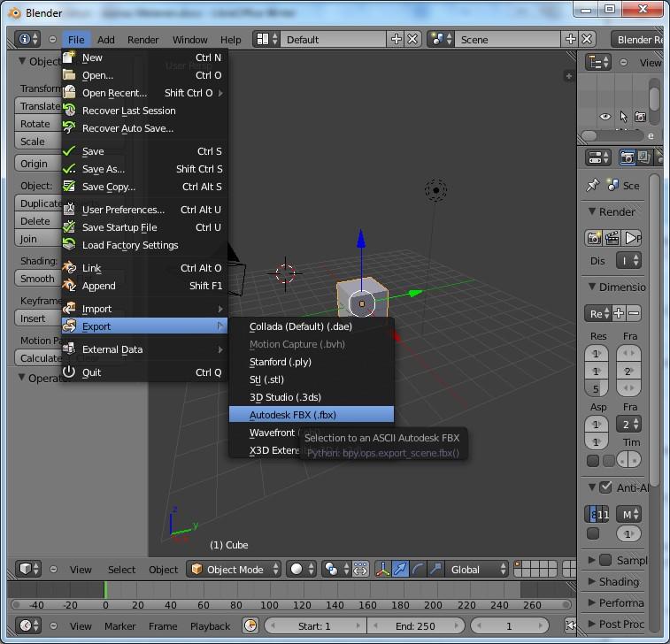
Task: Toggle the outliner renderability camera icon
Action: [x=640, y=117]
